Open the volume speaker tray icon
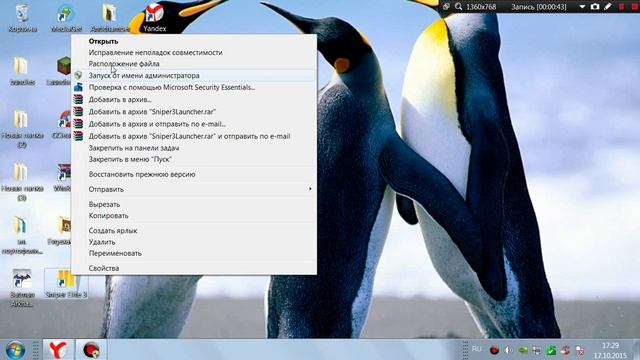The width and height of the screenshot is (640, 360). tap(509, 350)
